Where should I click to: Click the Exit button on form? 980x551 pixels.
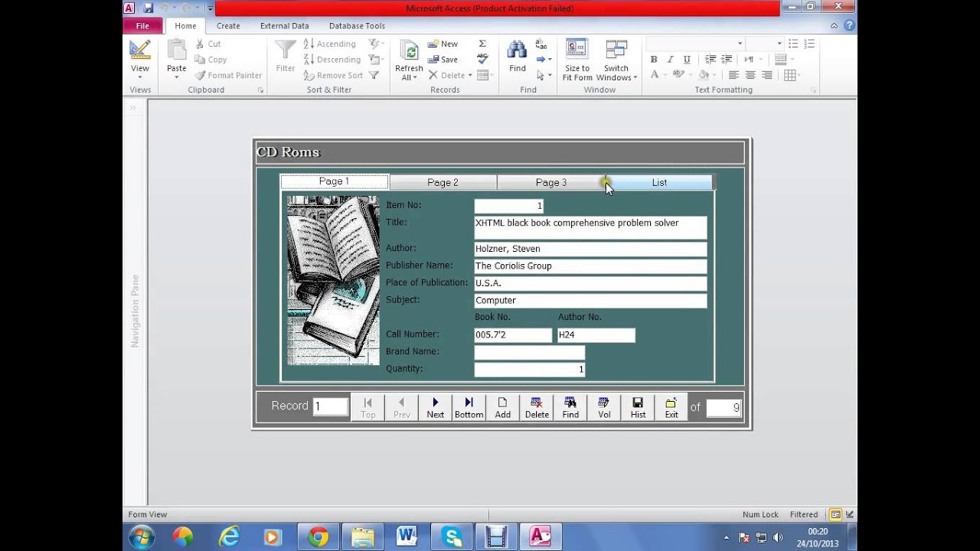point(671,408)
